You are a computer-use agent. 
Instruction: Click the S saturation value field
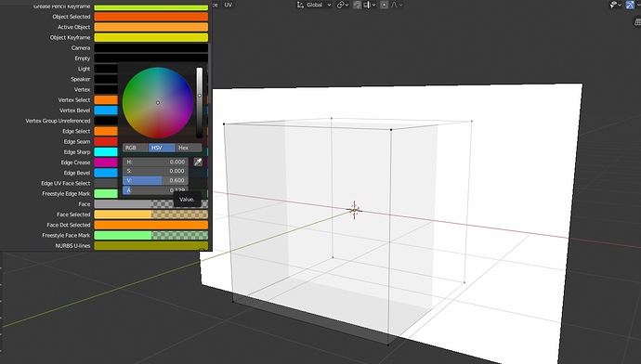tap(155, 171)
